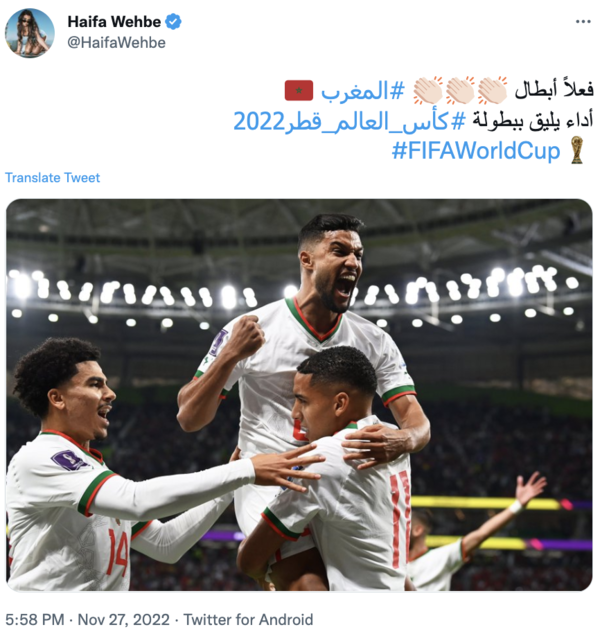Click the Arabic tweet text أداء يليق ببطولة
The height and width of the screenshot is (643, 600).
[532, 121]
